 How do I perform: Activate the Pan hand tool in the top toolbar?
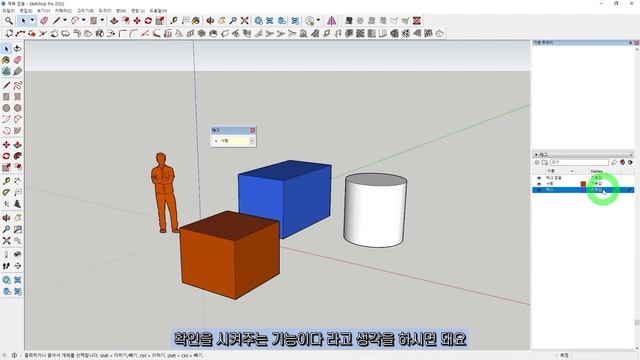point(222,20)
